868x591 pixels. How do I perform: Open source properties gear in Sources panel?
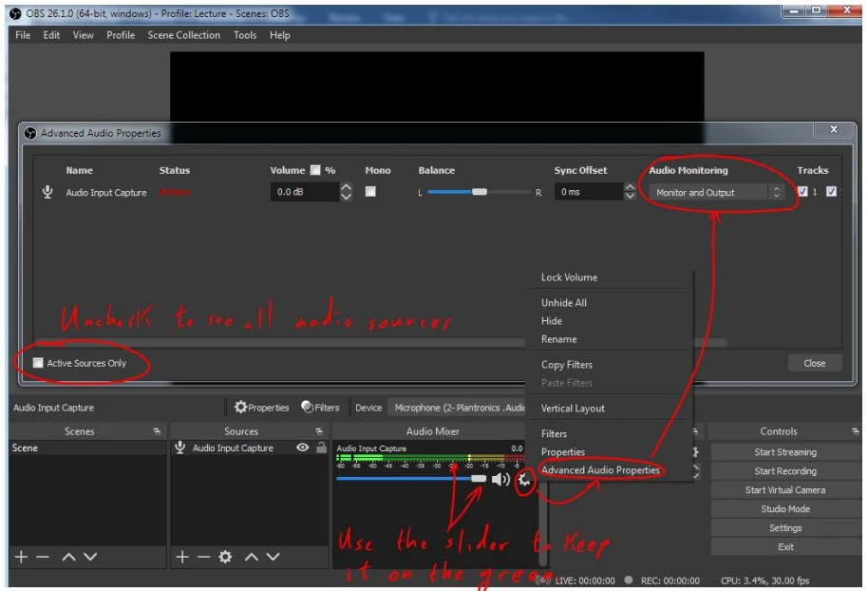(x=225, y=557)
